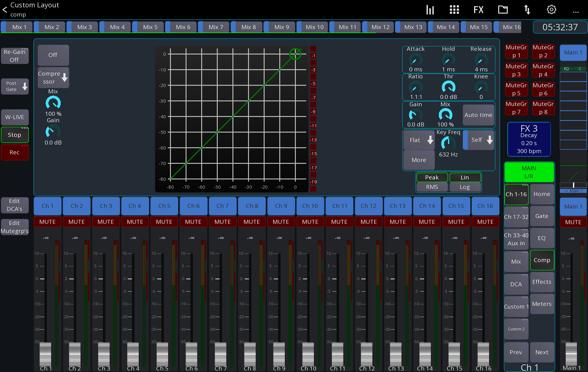Adjust the right panel Mix knob beside Auto time
This screenshot has height=372, width=588.
[x=445, y=115]
